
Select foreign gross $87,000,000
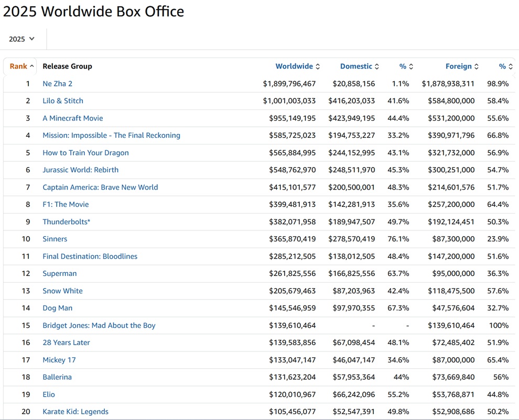point(453,360)
